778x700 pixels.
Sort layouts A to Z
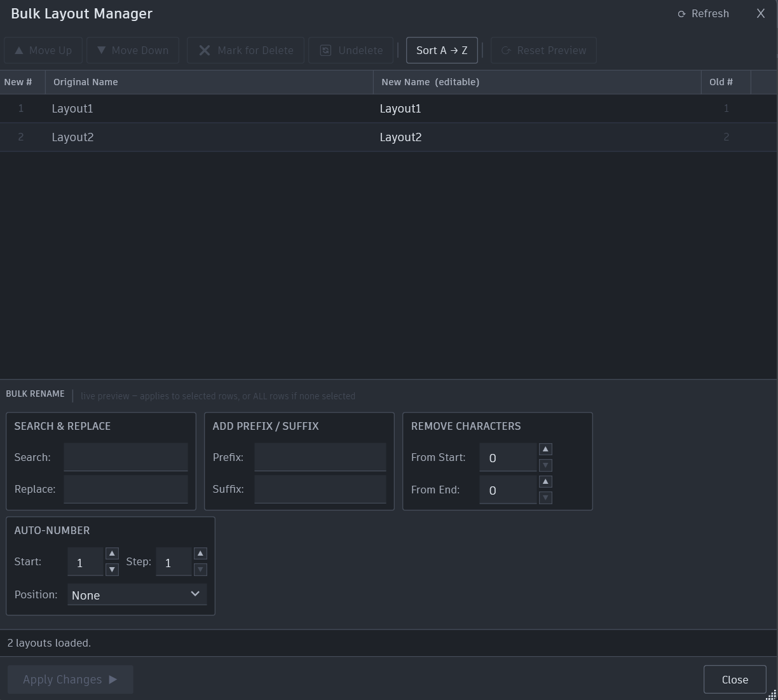pos(442,50)
